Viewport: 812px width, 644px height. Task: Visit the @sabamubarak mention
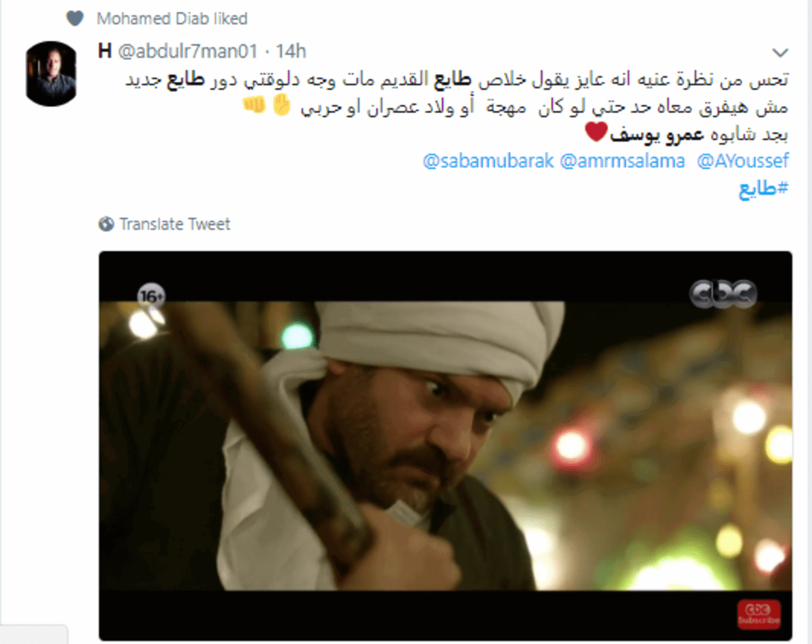pos(488,162)
